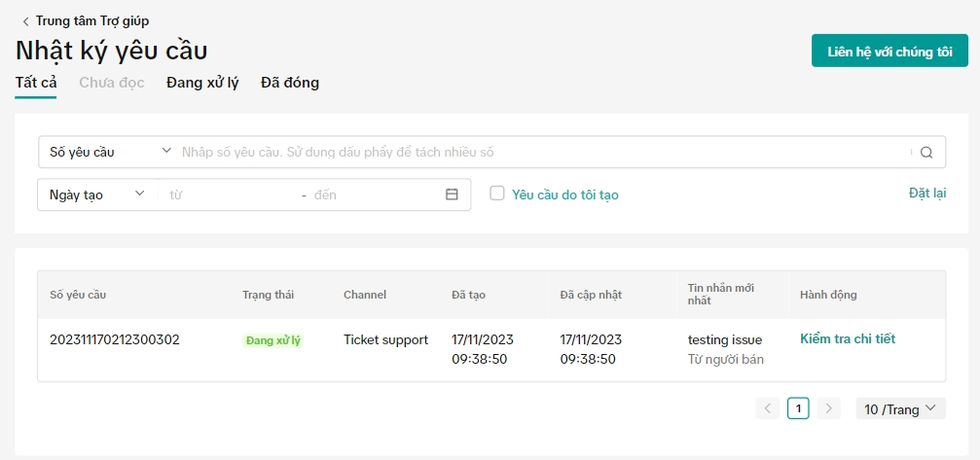Screen dimensions: 980x460
Task: Open the 'Ngày tạo' dropdown
Action: point(96,195)
